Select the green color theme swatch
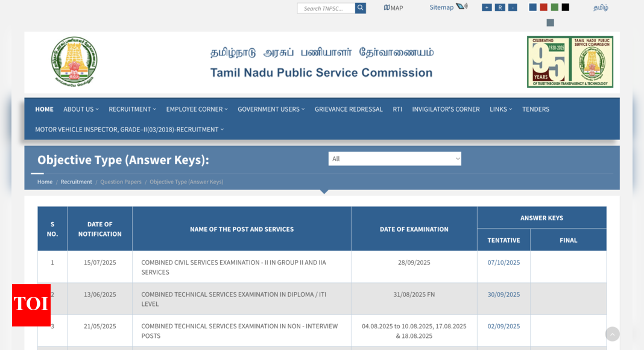This screenshot has width=644, height=350. 554,7
